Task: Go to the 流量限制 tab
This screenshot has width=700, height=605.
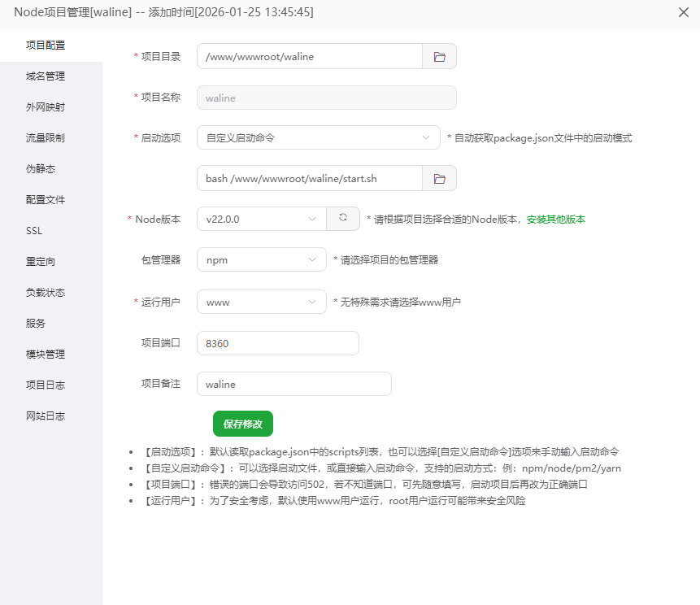Action: coord(46,138)
